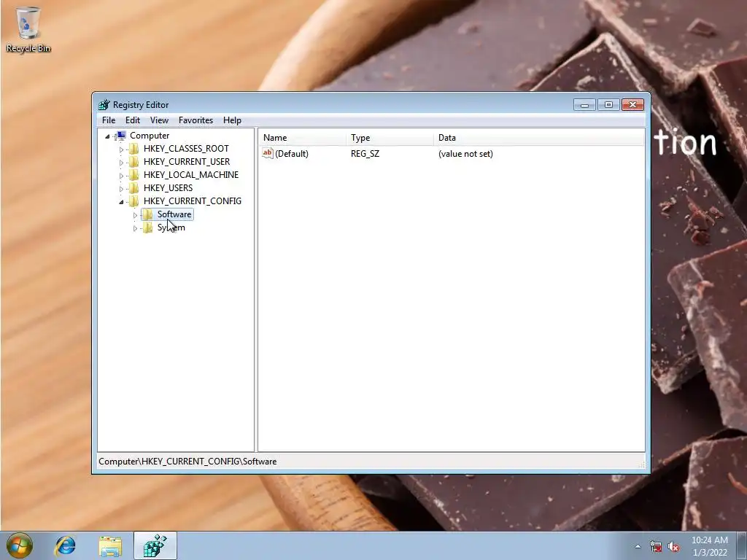Expand the System key
The height and width of the screenshot is (560, 747).
coord(135,228)
